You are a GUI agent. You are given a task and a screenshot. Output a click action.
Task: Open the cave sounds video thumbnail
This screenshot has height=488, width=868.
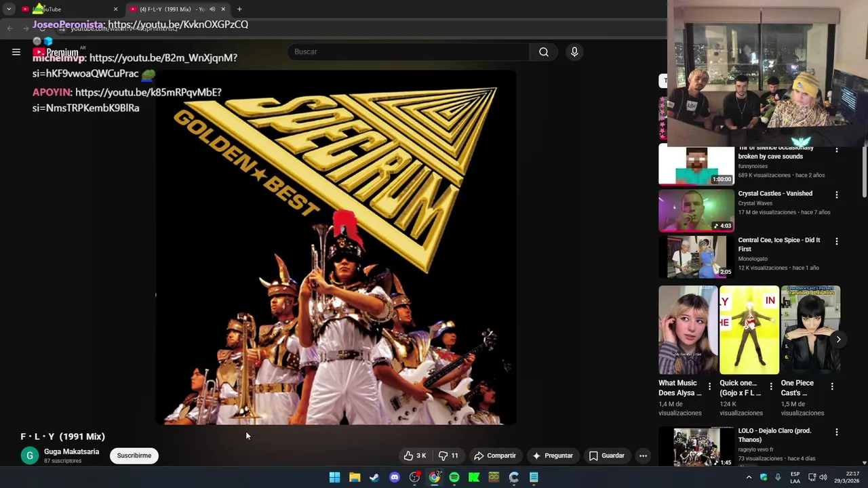click(696, 165)
